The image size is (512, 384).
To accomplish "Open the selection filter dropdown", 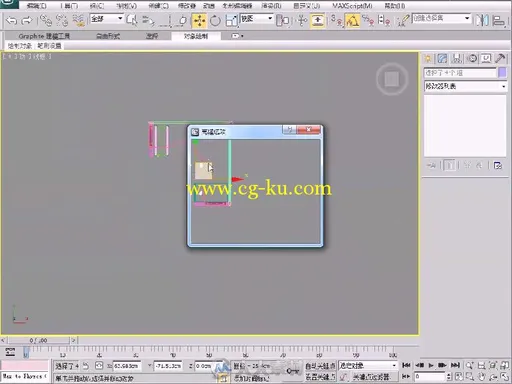I will 107,19.
